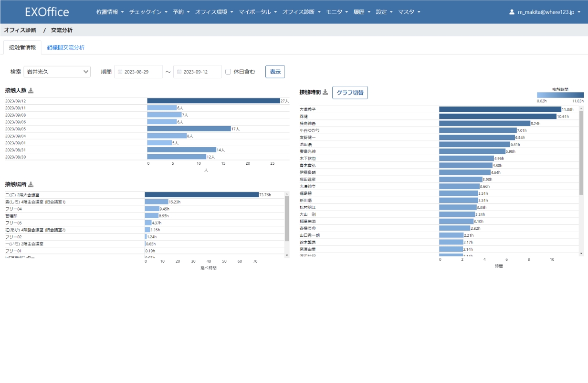Click the 接触時間 chart scrollbar down arrow
The width and height of the screenshot is (588, 383).
pyautogui.click(x=581, y=253)
